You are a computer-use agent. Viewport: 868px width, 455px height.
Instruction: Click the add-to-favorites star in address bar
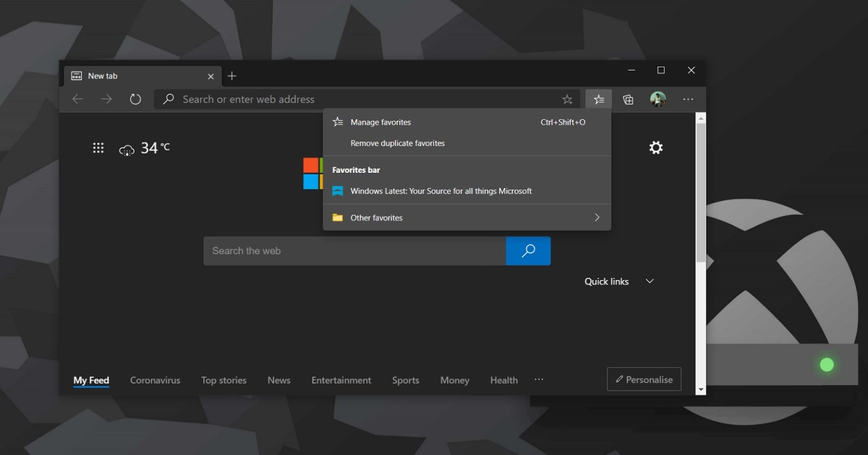click(x=567, y=99)
